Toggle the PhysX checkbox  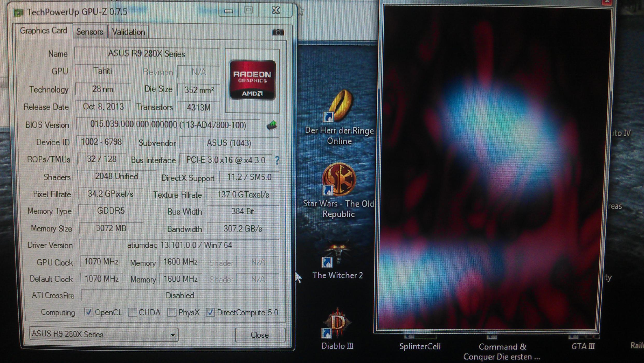[171, 312]
